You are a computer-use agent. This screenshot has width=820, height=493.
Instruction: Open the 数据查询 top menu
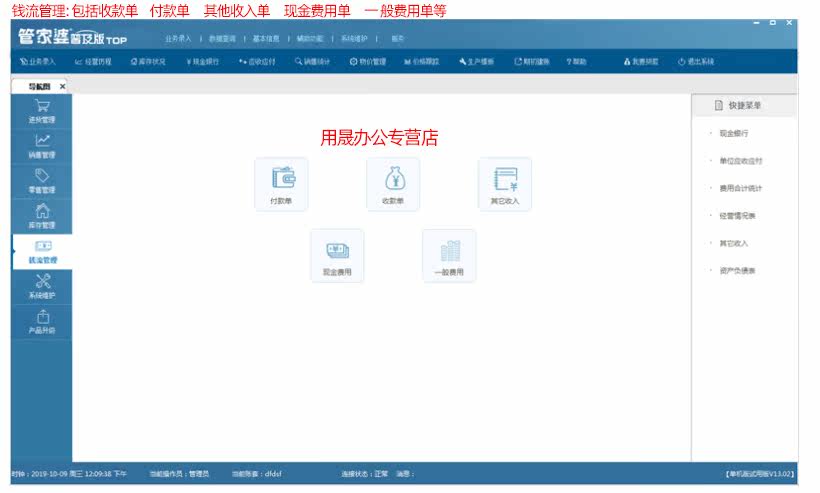222,39
